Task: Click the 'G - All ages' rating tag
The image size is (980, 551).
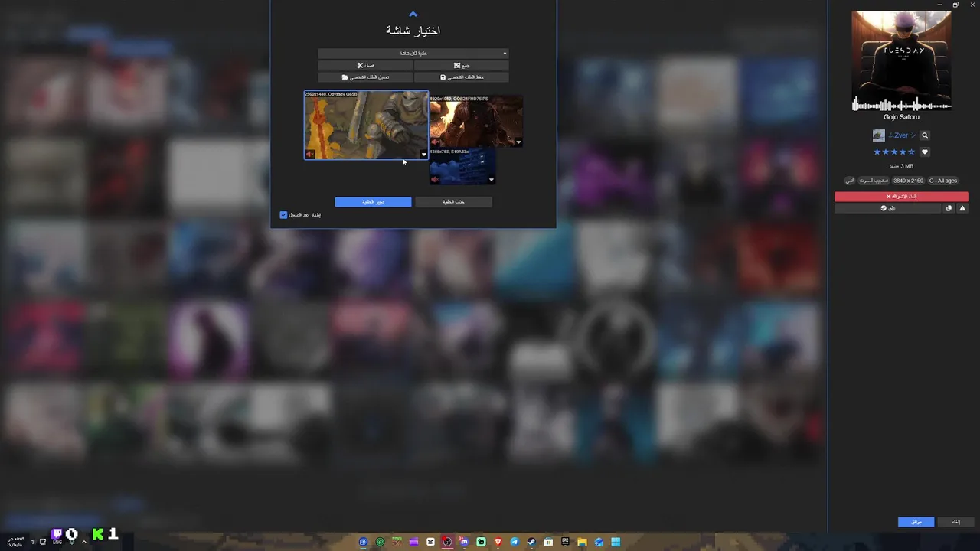Action: click(943, 181)
